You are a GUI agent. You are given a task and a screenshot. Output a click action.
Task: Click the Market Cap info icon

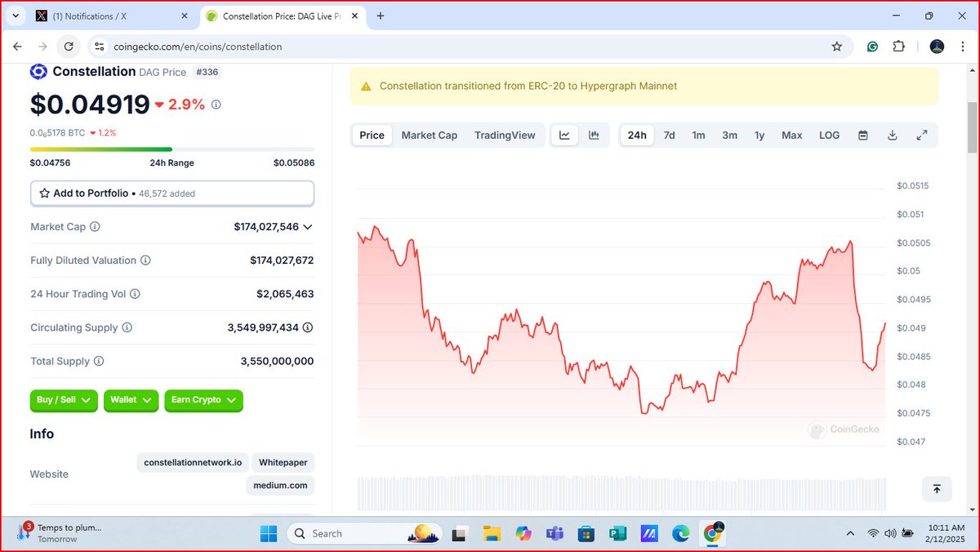point(95,226)
